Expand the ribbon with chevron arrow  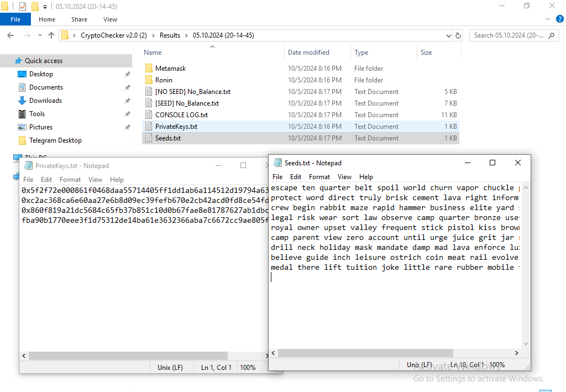coord(548,19)
